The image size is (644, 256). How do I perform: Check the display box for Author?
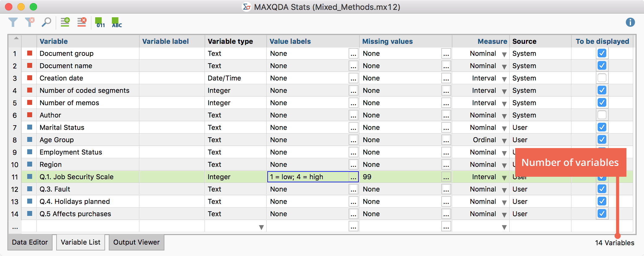click(x=602, y=115)
